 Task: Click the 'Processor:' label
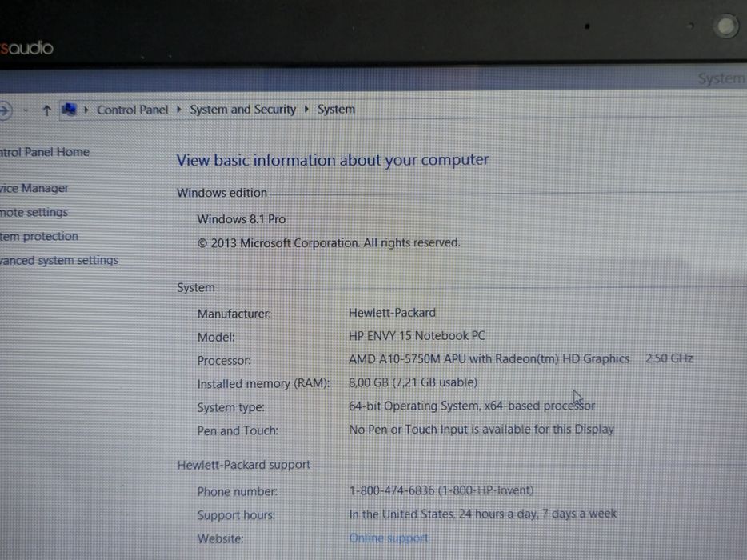coord(224,360)
